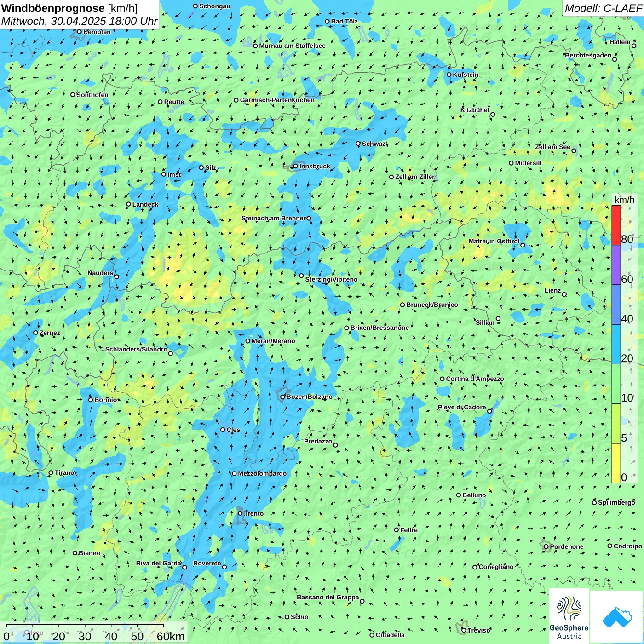This screenshot has height=644, width=644.
Task: Select the Bassano del Grappa label
Action: coord(328,597)
